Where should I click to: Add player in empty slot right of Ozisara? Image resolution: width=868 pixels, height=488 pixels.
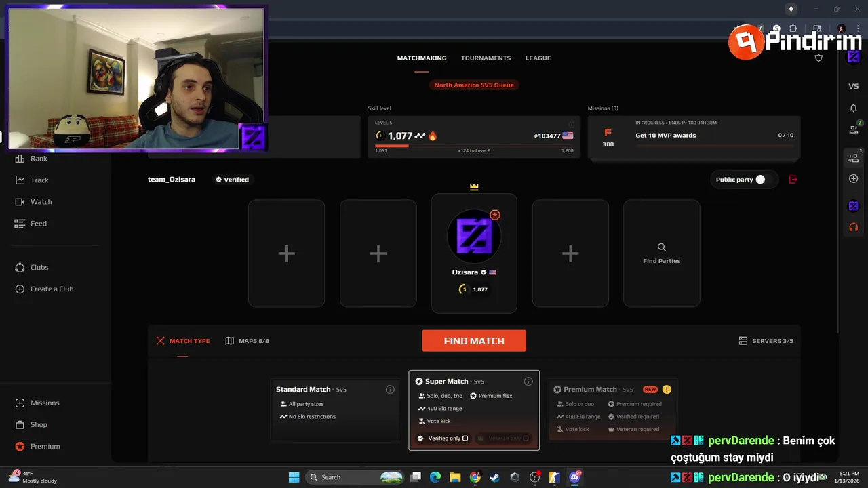coord(570,253)
